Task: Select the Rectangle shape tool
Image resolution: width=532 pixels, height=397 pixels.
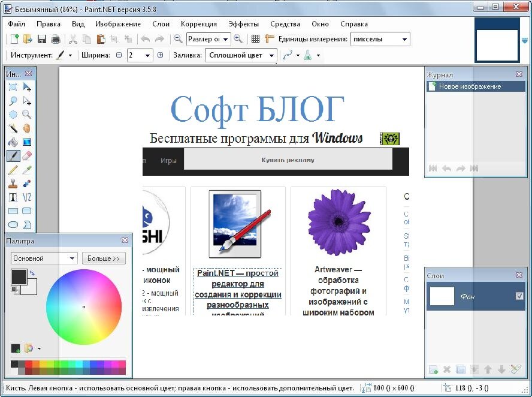Action: tap(13, 211)
